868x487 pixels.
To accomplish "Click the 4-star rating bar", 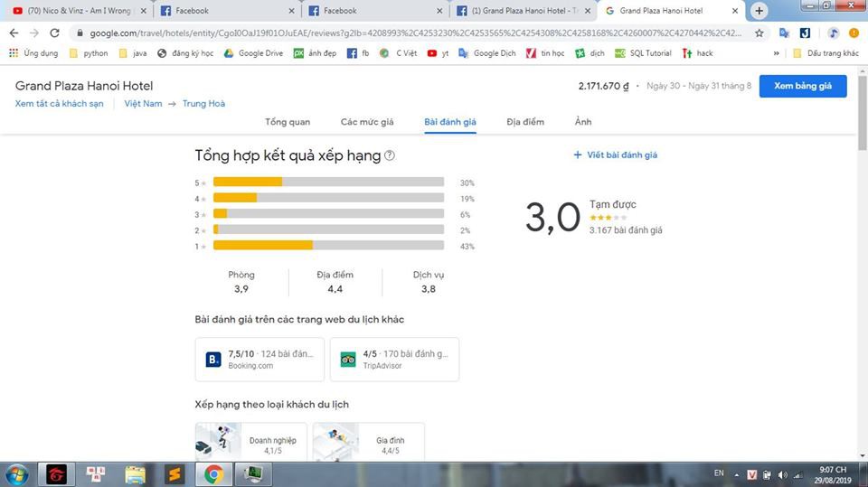I will 328,198.
